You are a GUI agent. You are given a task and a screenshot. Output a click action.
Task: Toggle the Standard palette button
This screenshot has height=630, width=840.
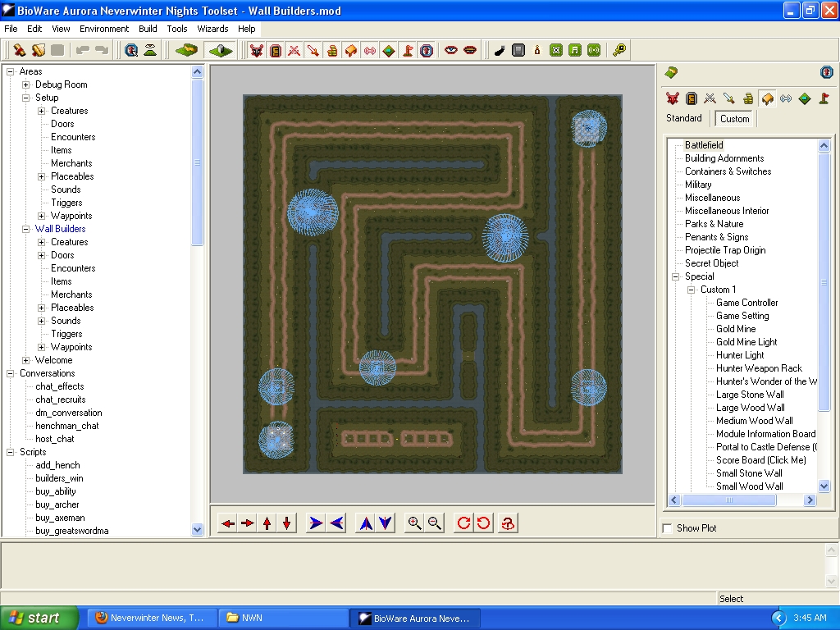[x=683, y=118]
